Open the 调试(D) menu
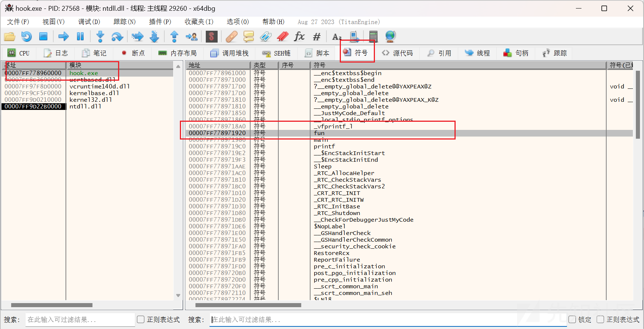The image size is (644, 329). [x=89, y=22]
